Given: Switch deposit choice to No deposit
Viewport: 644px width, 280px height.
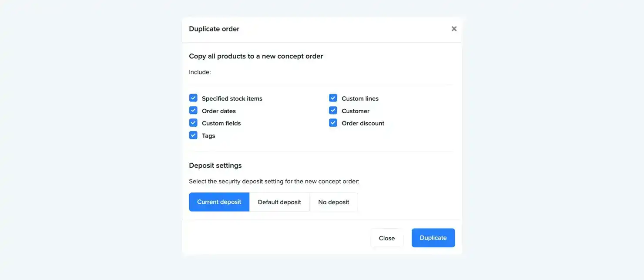Looking at the screenshot, I should point(333,202).
